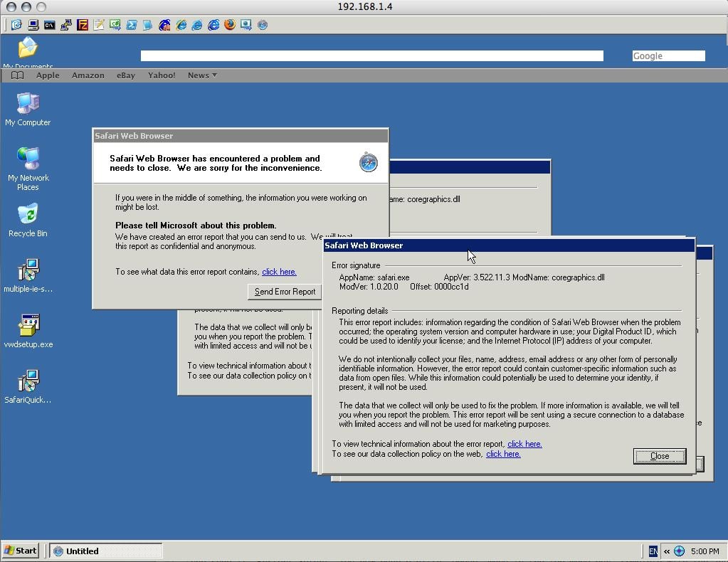Screen dimensions: 728x562
Task: Open 'click here' for error report data
Action: click(x=279, y=272)
